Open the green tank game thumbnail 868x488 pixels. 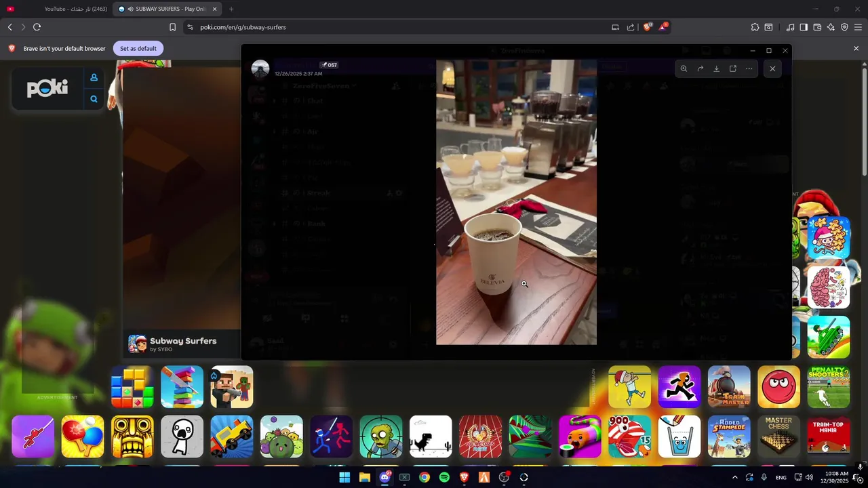click(829, 337)
